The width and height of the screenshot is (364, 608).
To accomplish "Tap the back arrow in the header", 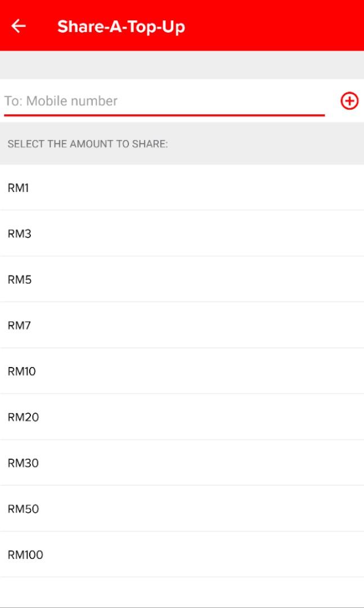I will [19, 26].
